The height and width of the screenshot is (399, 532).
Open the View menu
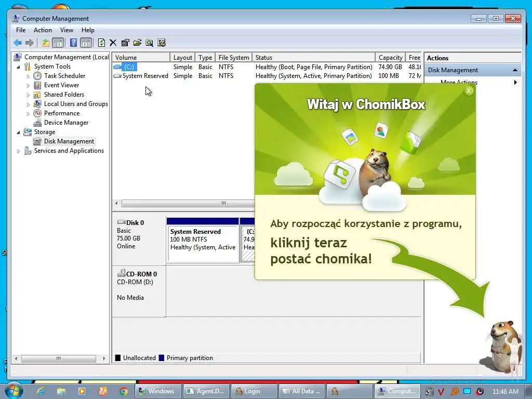pyautogui.click(x=67, y=30)
